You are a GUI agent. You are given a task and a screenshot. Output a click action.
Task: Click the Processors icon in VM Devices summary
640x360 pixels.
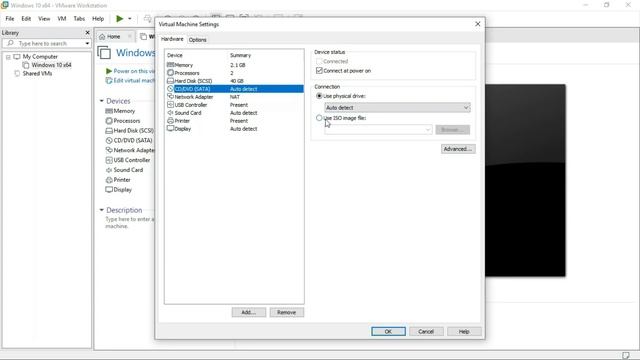pos(109,121)
